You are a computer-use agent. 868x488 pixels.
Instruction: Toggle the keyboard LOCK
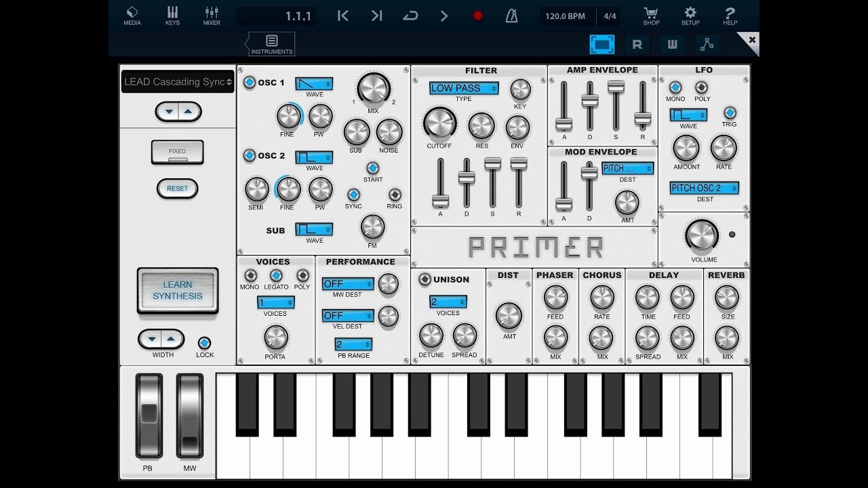204,343
